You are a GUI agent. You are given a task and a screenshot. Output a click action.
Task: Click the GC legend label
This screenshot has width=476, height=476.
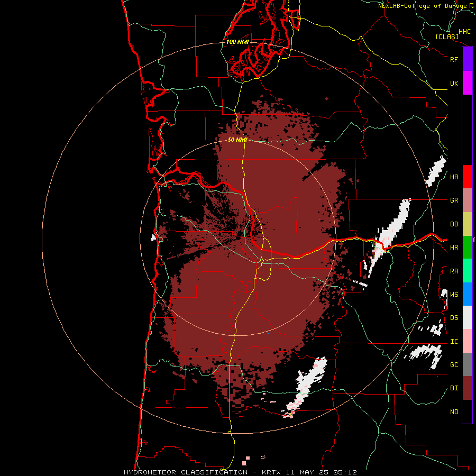click(x=454, y=365)
